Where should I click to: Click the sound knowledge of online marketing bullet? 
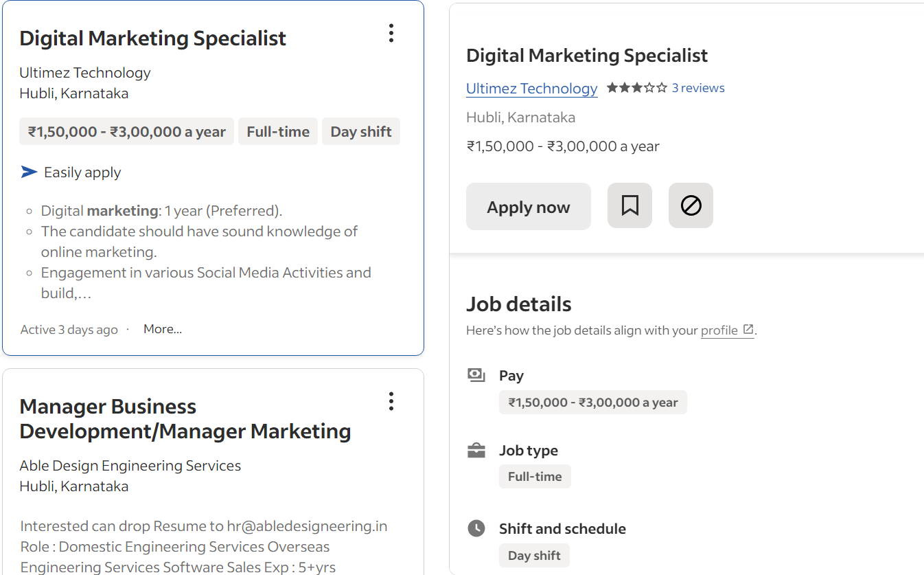(x=199, y=242)
